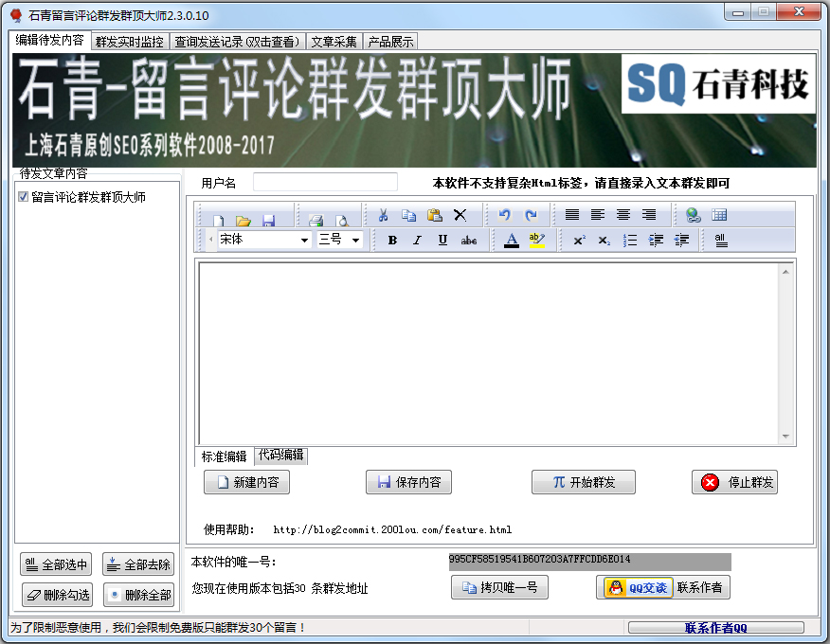The width and height of the screenshot is (830, 644).
Task: Insert a numbered list
Action: click(x=630, y=241)
